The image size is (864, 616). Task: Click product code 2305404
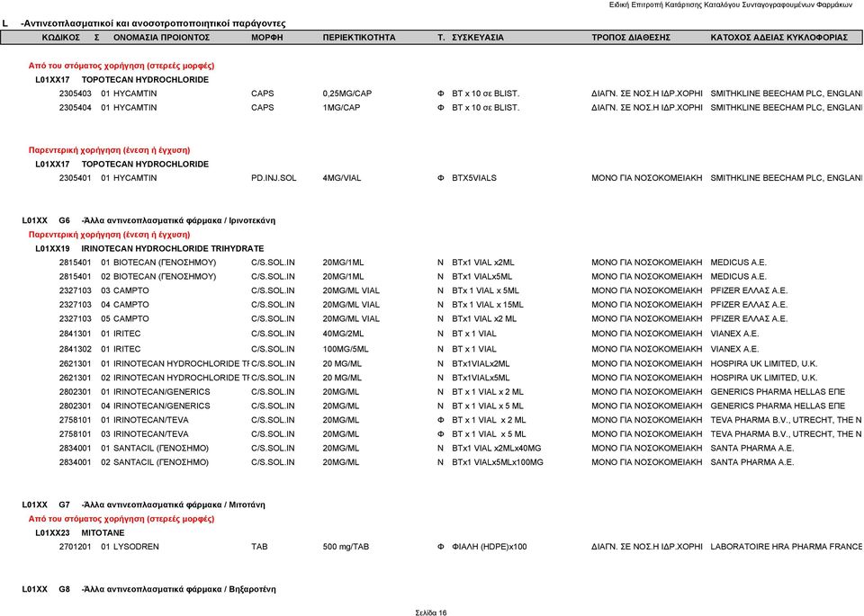[76, 108]
